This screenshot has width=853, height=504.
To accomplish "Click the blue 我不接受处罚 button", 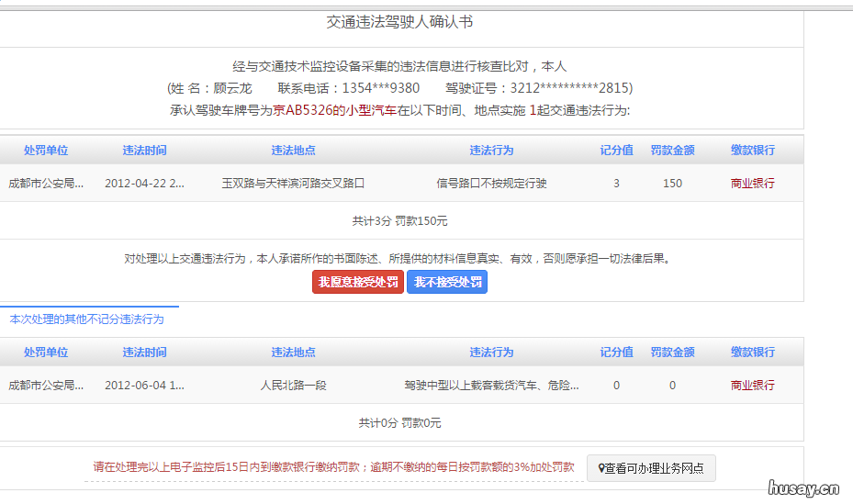I will click(447, 282).
